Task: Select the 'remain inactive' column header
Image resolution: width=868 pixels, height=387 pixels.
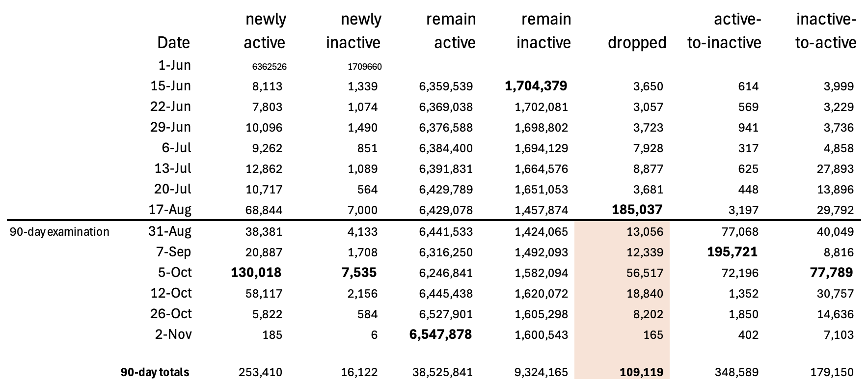Action: coord(543,31)
